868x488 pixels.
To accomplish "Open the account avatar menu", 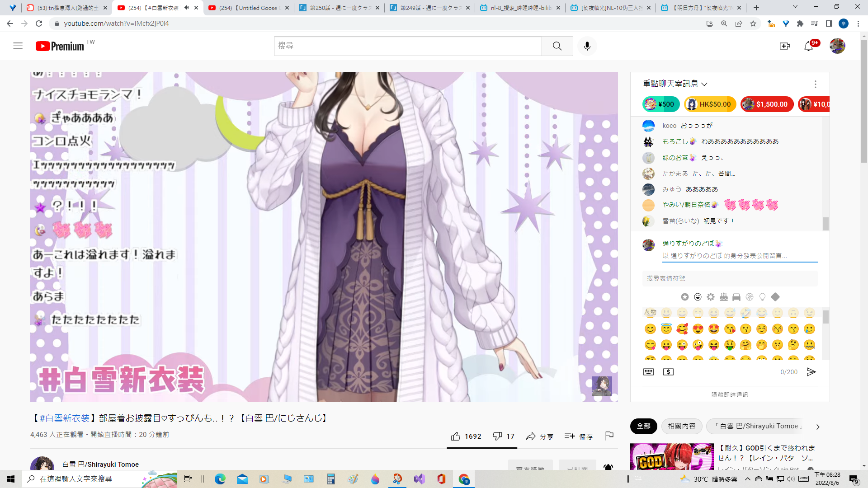I will pyautogui.click(x=837, y=46).
